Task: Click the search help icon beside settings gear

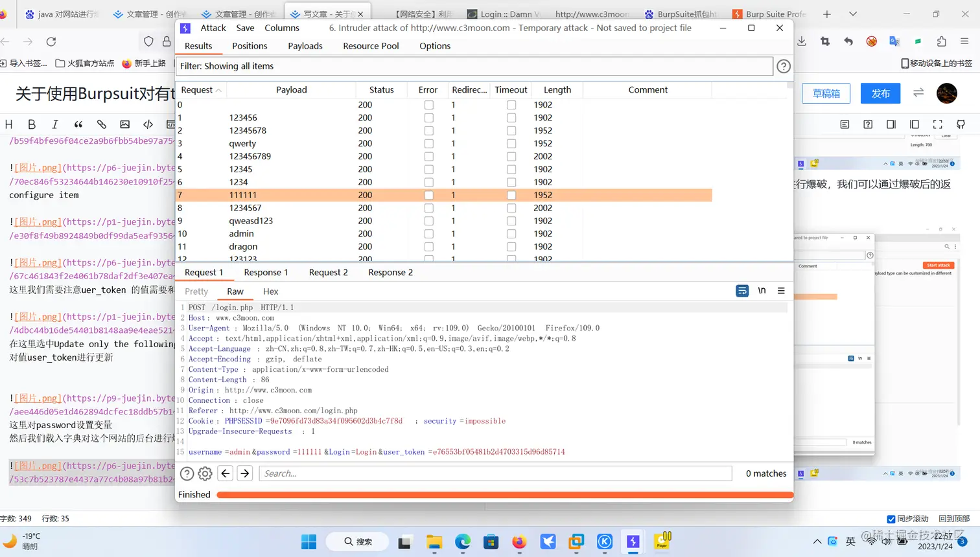Action: tap(187, 473)
